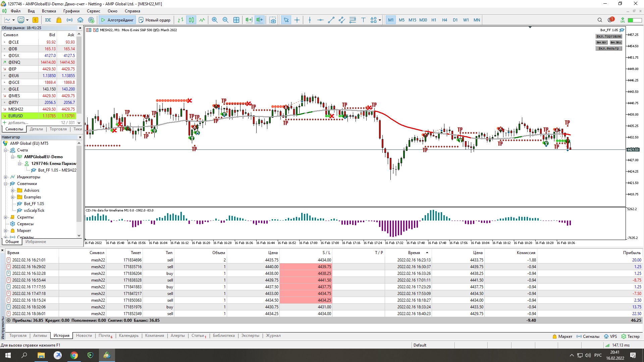Open the objects shapes dropdown arrow
The height and width of the screenshot is (362, 644).
point(380,20)
